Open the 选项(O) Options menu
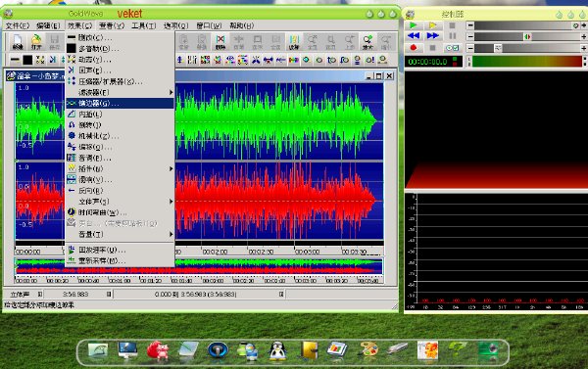 click(x=175, y=25)
